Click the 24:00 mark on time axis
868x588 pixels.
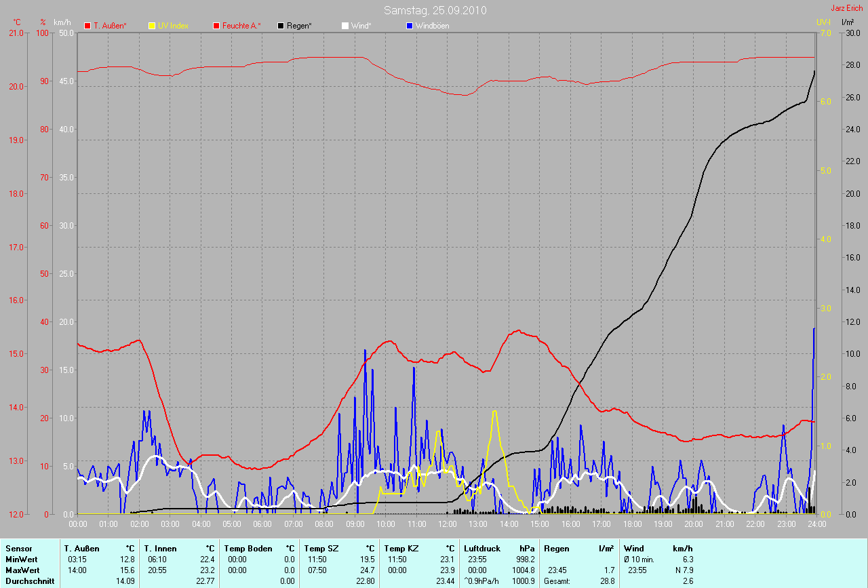click(x=816, y=524)
